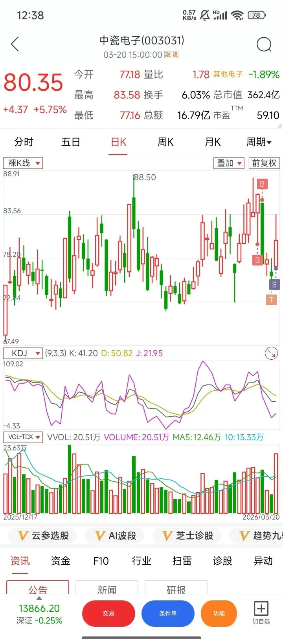283x644 pixels.
Task: Select the 周K tab
Action: coord(165,142)
